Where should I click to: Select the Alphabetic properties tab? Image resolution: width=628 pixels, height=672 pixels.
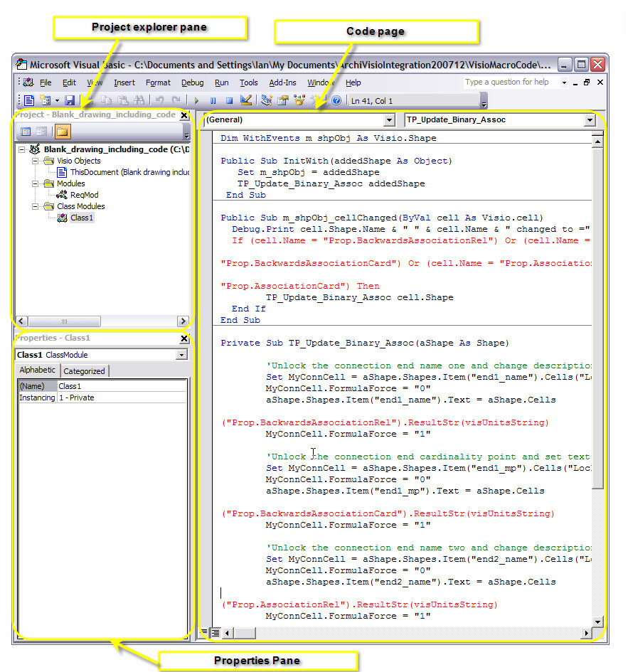coord(37,370)
